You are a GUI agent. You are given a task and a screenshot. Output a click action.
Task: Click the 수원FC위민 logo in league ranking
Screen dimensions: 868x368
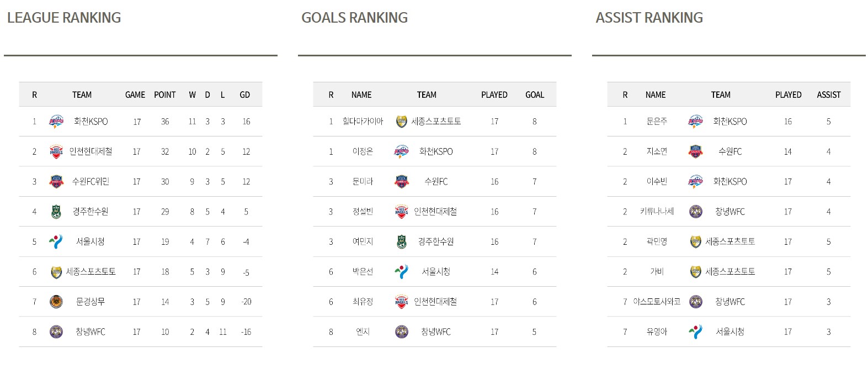click(56, 182)
